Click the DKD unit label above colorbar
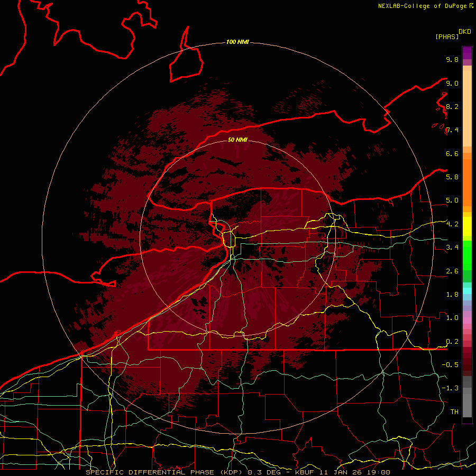 (x=464, y=32)
